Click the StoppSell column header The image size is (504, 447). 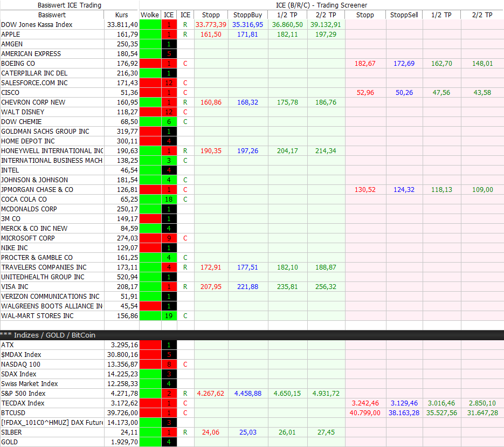(x=404, y=15)
